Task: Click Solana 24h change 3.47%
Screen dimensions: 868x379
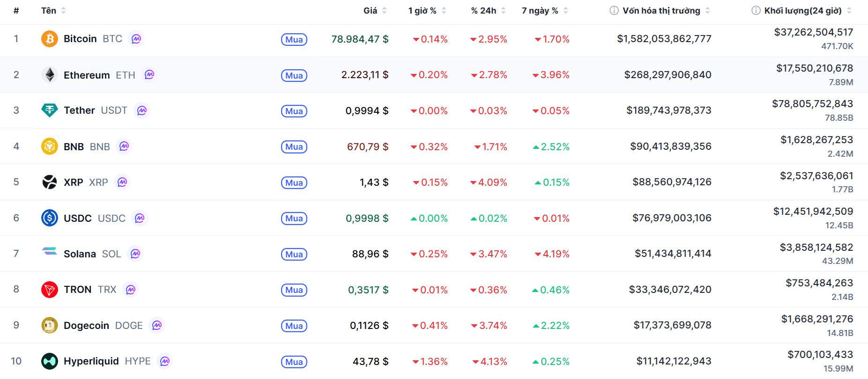Action: pos(489,254)
